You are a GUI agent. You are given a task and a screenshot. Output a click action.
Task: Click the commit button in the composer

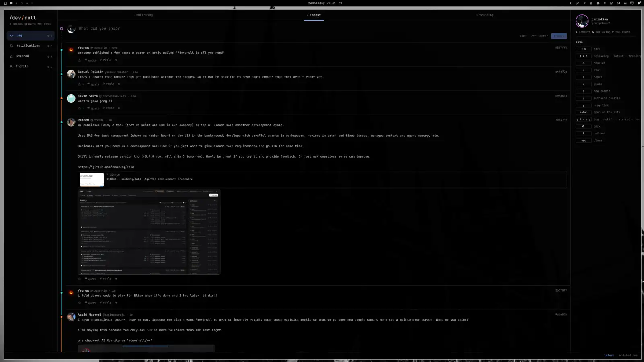pos(559,36)
